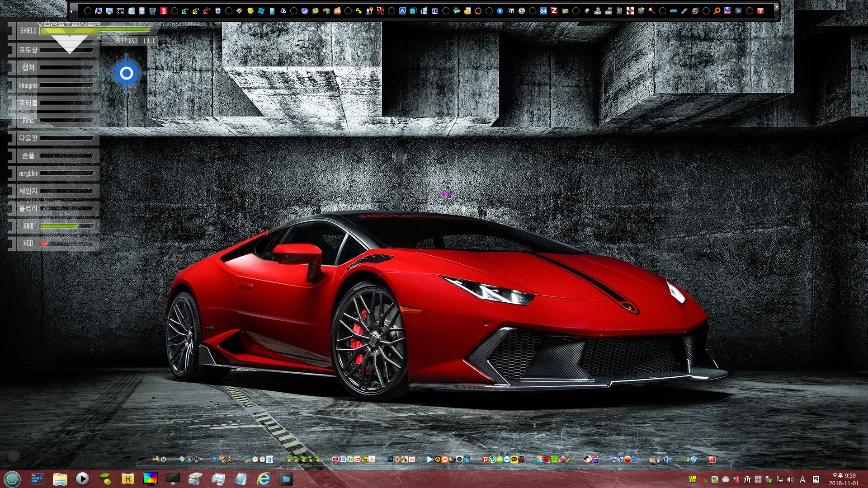Open KakaoTalk icon in bottom dock

click(514, 459)
